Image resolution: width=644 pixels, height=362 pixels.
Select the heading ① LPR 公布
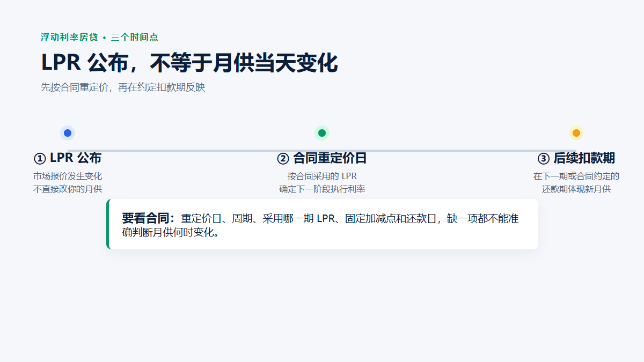68,158
